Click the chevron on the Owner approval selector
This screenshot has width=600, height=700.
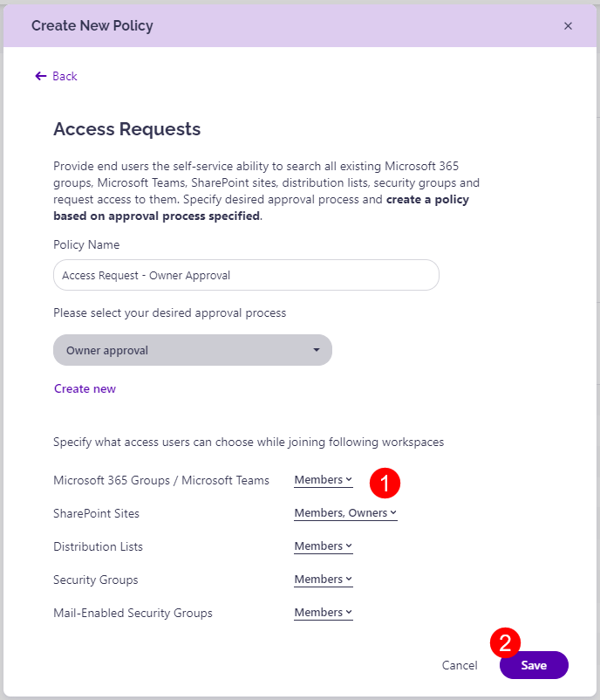click(317, 349)
